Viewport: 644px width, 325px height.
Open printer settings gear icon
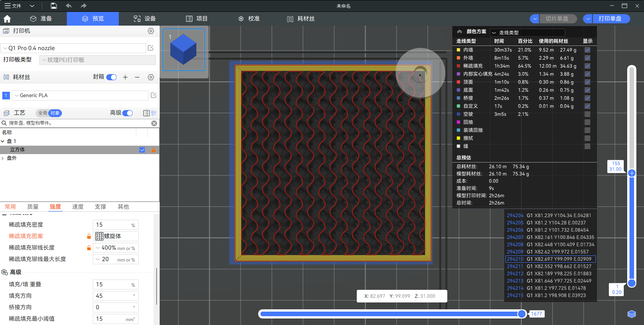[151, 31]
